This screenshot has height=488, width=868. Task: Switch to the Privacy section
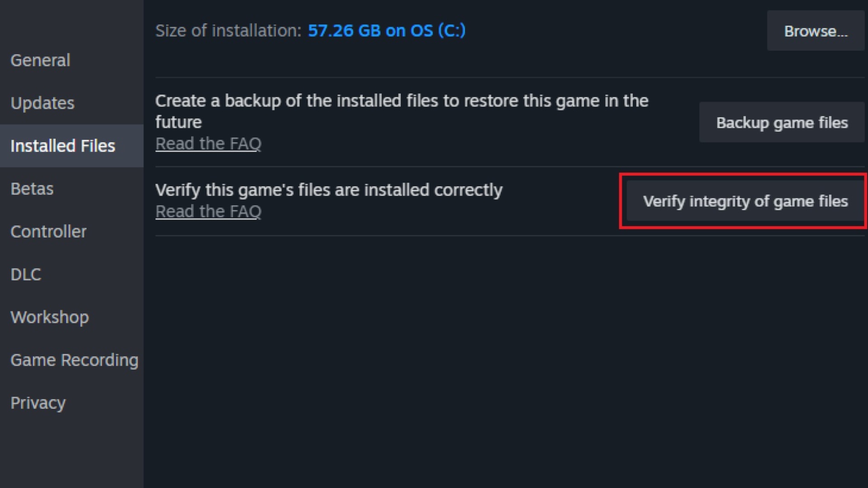pyautogui.click(x=38, y=402)
